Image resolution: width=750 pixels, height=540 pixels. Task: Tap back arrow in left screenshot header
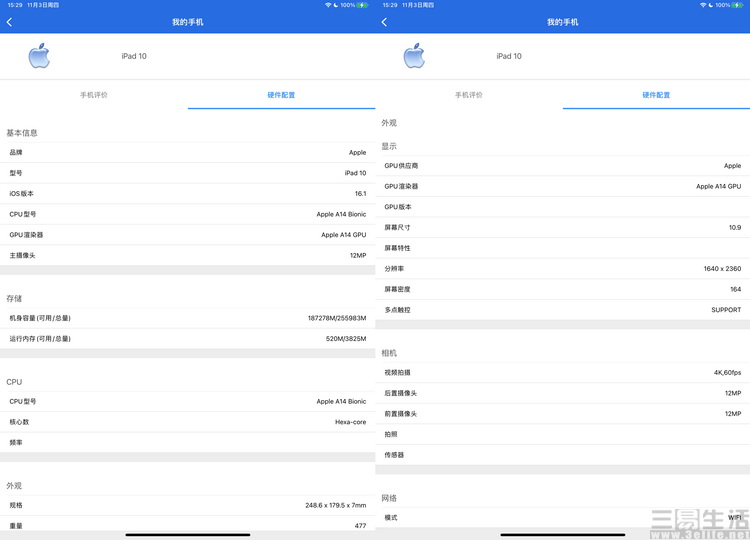click(x=10, y=22)
